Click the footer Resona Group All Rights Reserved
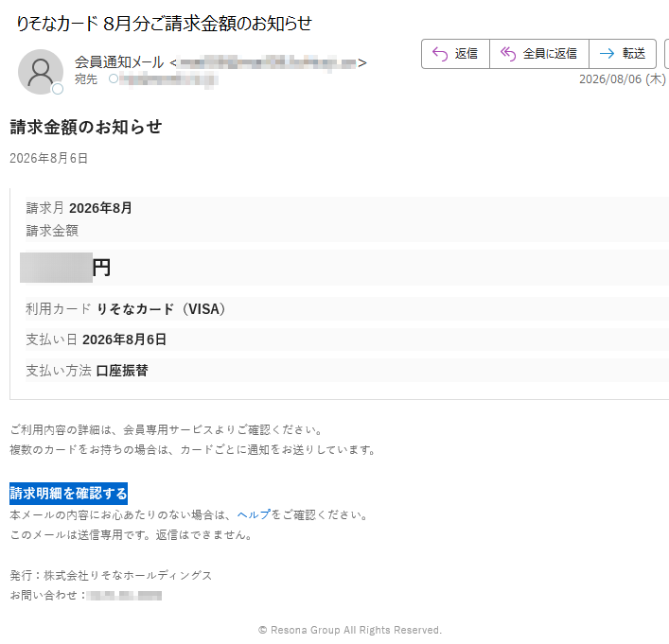 pyautogui.click(x=350, y=630)
